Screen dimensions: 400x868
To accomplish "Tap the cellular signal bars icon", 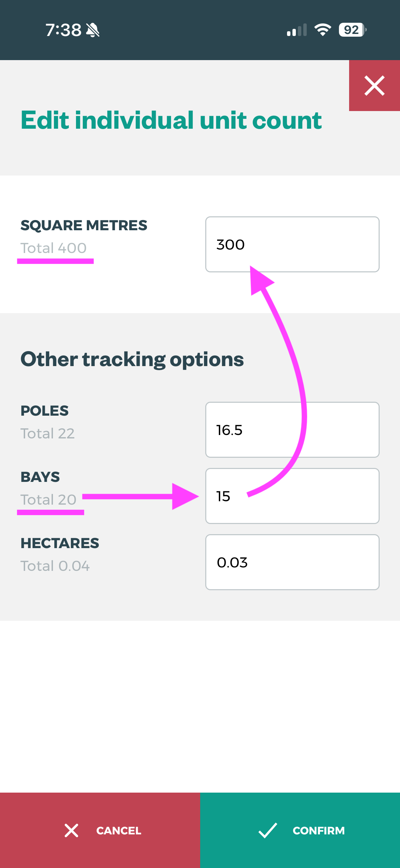I will (x=297, y=30).
